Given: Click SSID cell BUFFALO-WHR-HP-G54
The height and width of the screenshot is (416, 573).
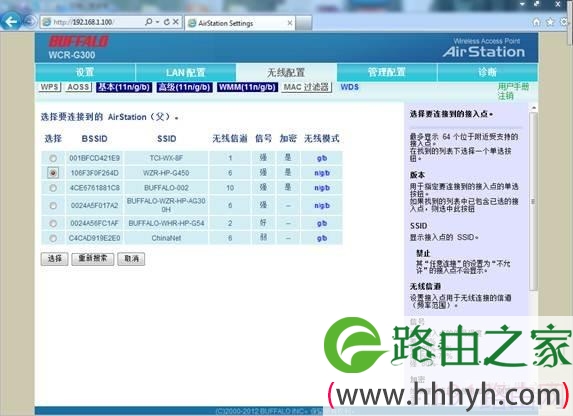Looking at the screenshot, I should tap(166, 223).
